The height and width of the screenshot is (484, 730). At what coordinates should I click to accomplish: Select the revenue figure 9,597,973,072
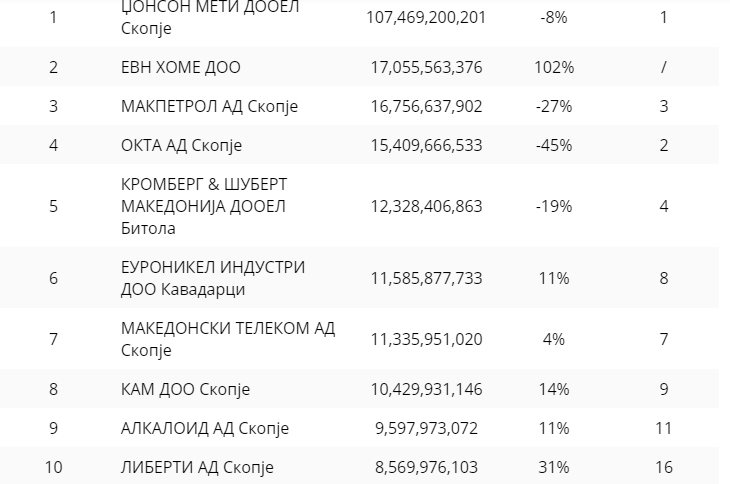coord(426,428)
